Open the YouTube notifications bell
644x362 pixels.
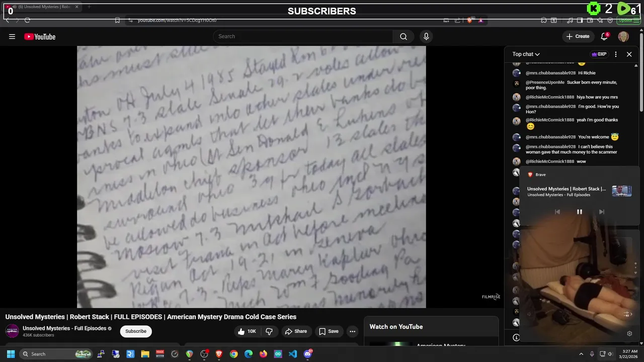pyautogui.click(x=604, y=36)
